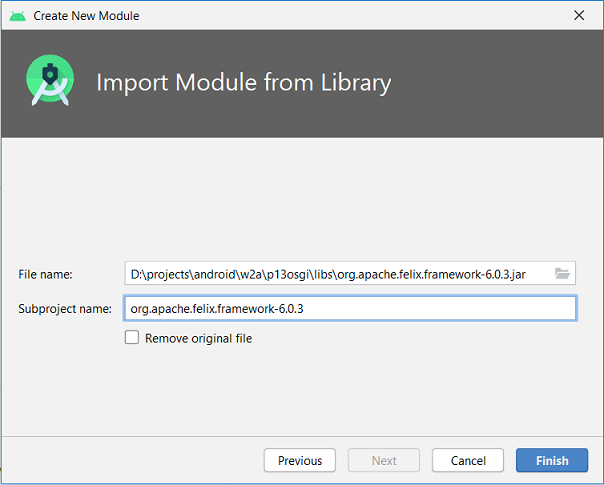Enable the Remove original file checkbox
Viewport: 604px width, 485px height.
tap(132, 337)
